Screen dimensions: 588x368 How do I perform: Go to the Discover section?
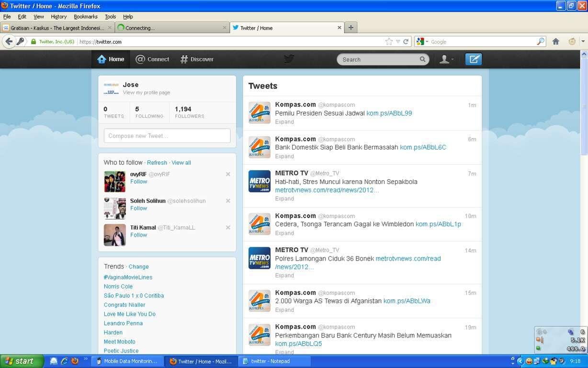coord(197,59)
